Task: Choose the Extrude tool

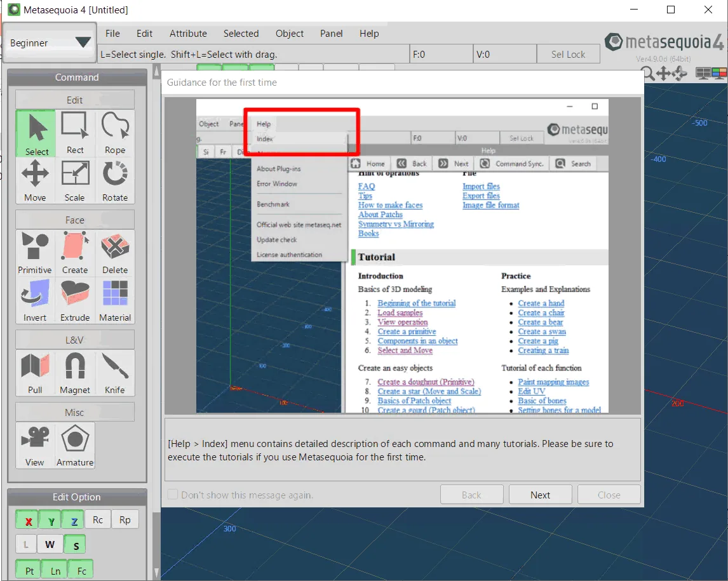Action: click(75, 301)
